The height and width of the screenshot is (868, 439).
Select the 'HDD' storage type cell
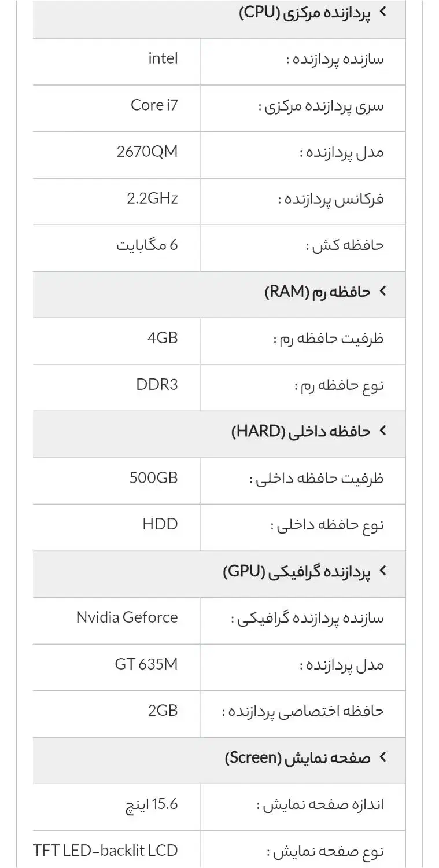click(159, 524)
